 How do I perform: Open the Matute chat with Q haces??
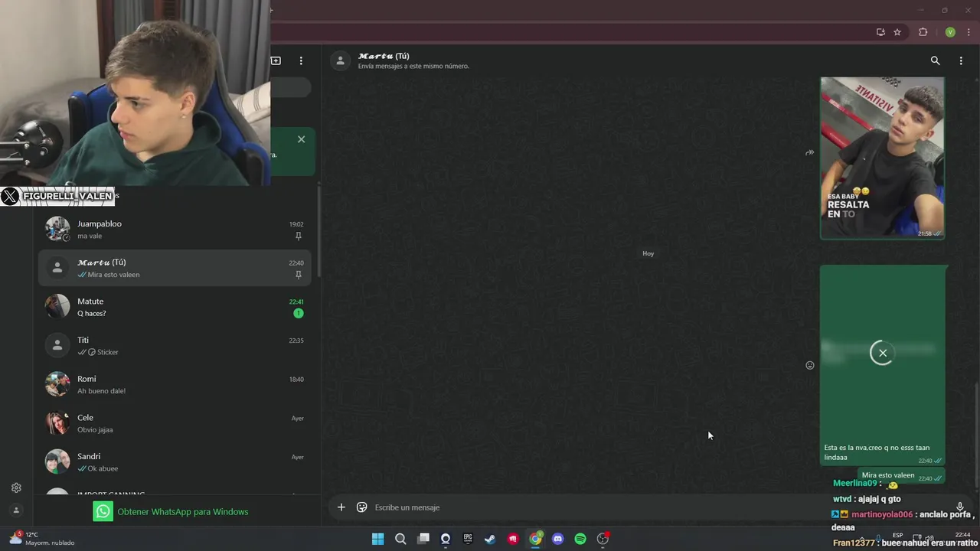point(175,307)
